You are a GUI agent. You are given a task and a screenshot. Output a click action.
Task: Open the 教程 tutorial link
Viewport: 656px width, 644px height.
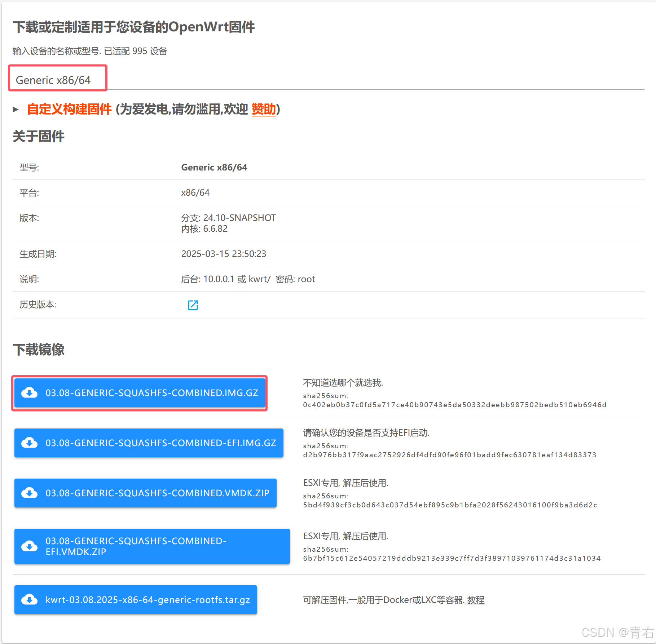pyautogui.click(x=475, y=600)
